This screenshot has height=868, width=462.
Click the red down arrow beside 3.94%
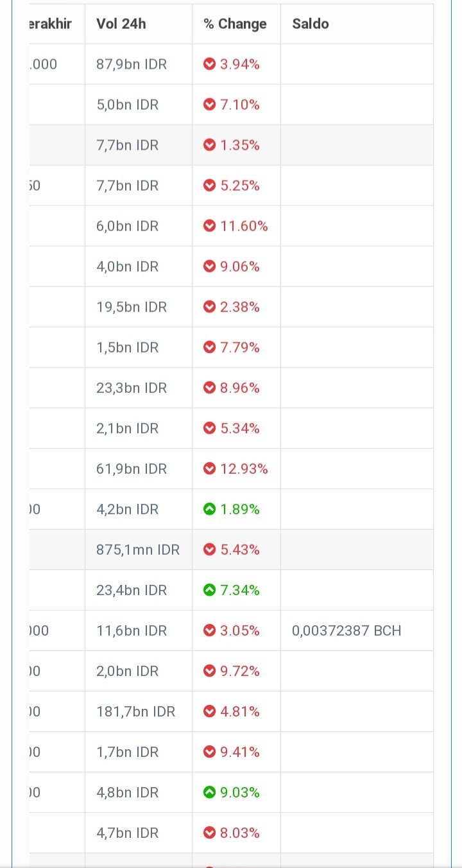[209, 64]
